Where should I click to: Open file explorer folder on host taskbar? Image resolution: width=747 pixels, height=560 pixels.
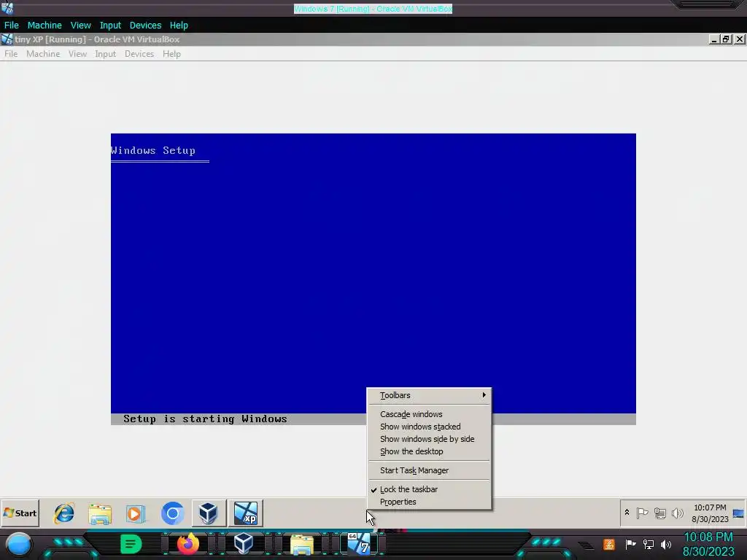(x=302, y=544)
